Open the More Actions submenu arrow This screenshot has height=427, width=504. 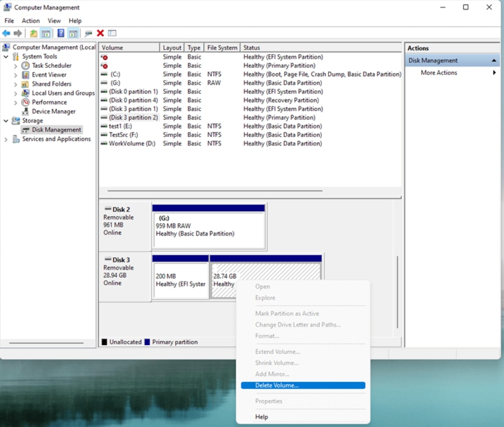pos(494,73)
